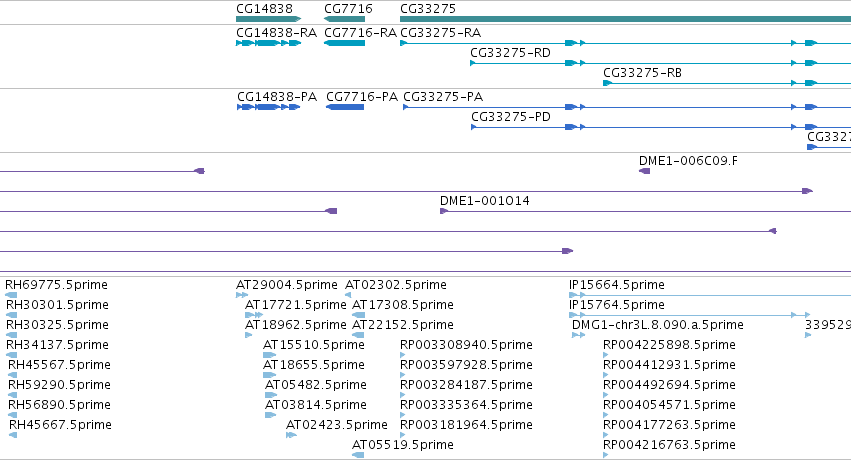Click the CG7716 gene label
This screenshot has height=460, width=851.
tap(348, 9)
